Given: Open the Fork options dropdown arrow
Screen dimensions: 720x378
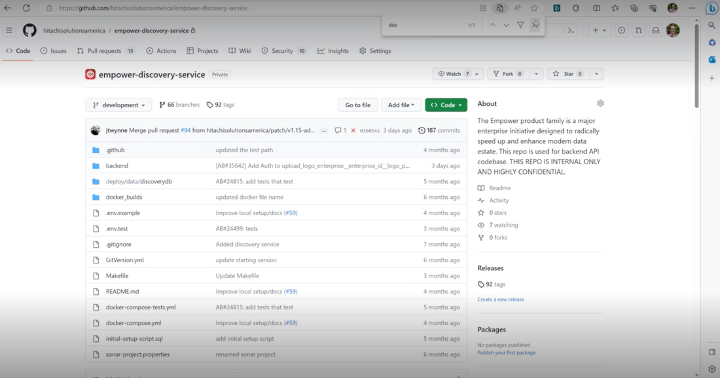Looking at the screenshot, I should point(536,74).
